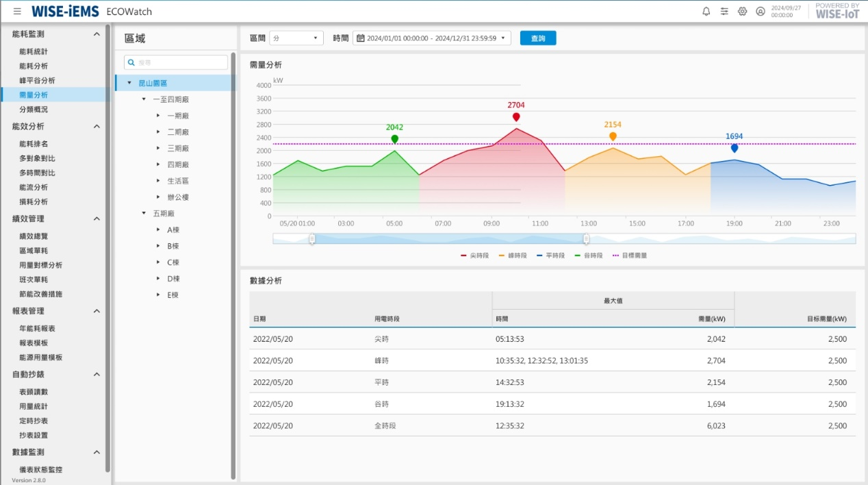Select 四期廠 in the region tree
Viewport: 868px width, 485px height.
coord(178,164)
